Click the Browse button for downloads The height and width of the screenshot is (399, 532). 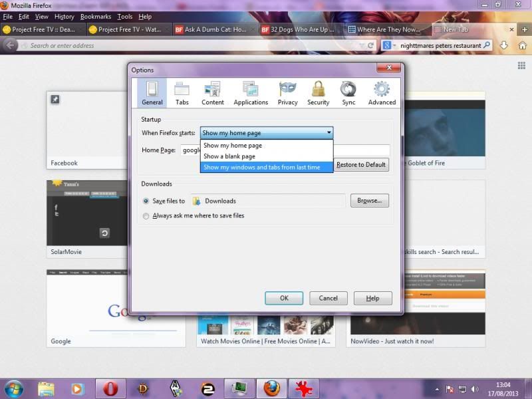[369, 201]
